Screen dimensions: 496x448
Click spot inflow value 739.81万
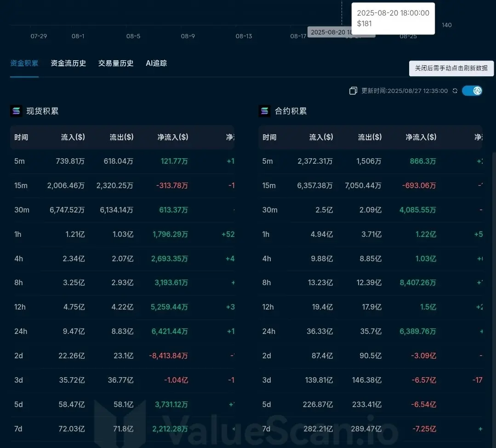coord(70,161)
